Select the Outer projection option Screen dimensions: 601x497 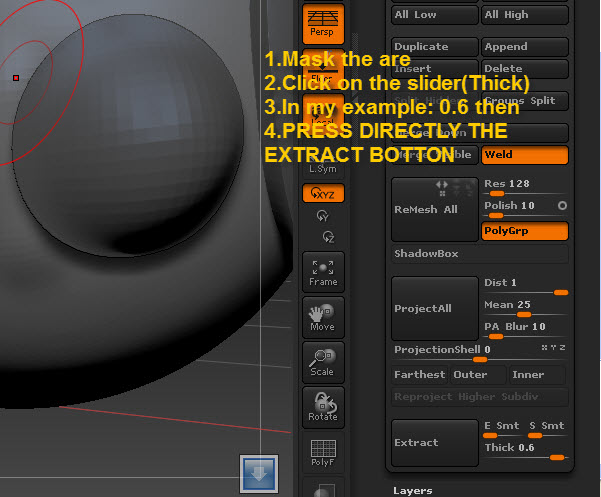[479, 375]
